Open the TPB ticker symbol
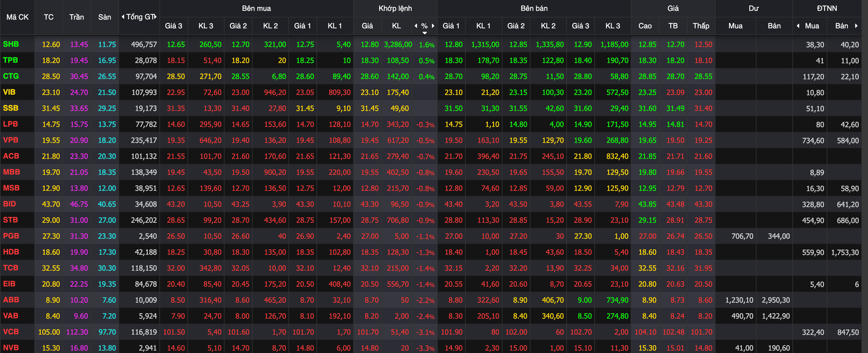 tap(11, 60)
